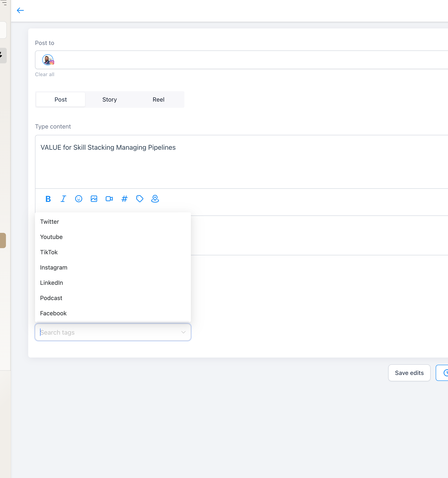The width and height of the screenshot is (448, 478).
Task: Collapse the Search tags dropdown chevron
Action: (183, 332)
